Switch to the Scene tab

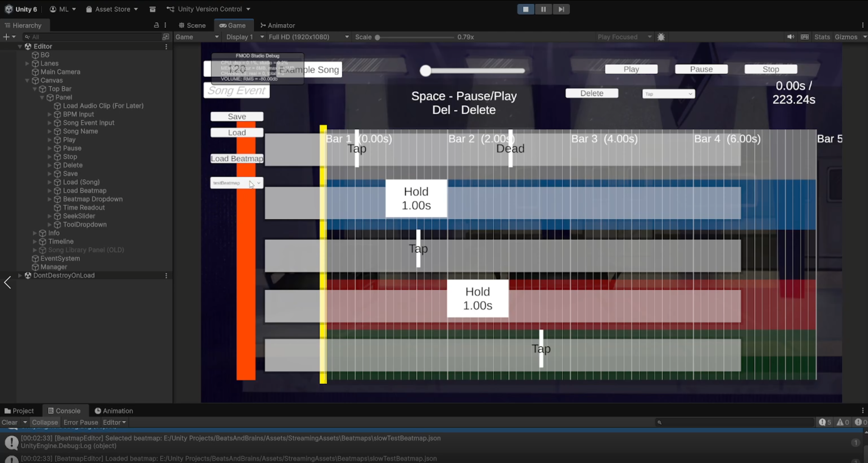(192, 25)
